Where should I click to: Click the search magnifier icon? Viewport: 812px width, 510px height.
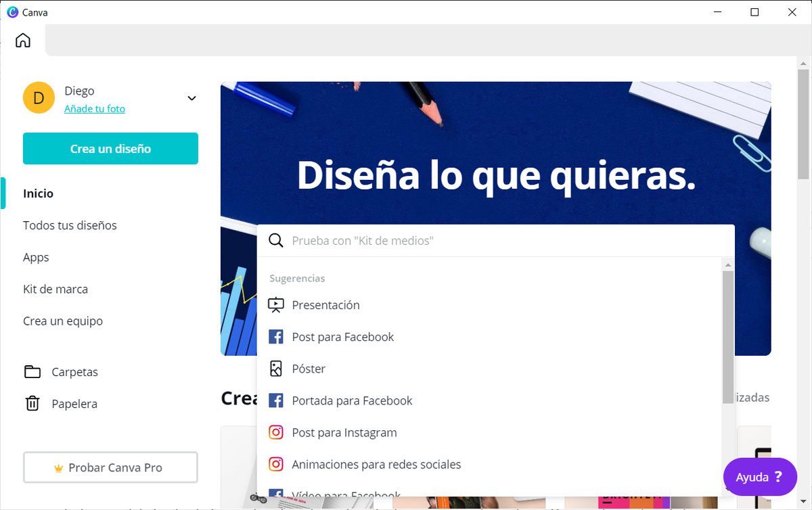[276, 241]
